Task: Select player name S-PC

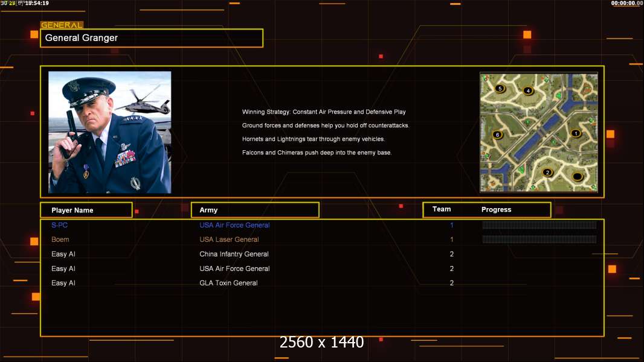Action: [x=60, y=225]
